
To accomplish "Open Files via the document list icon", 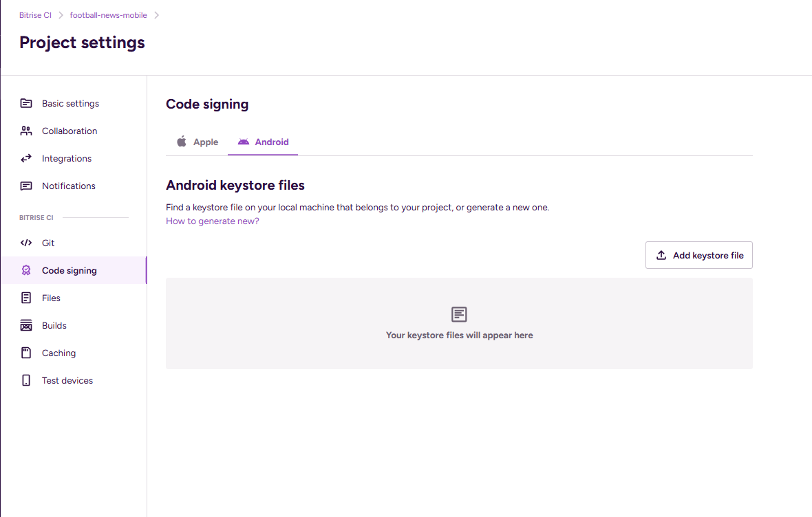I will 25,298.
